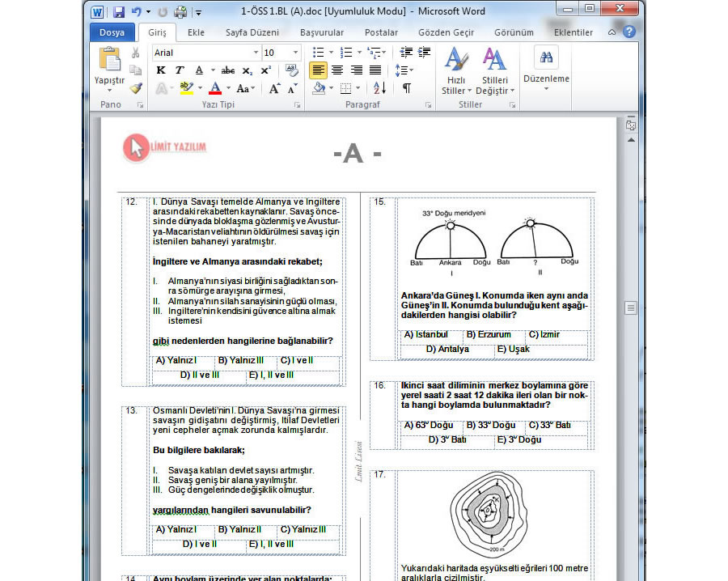Expand the Hızlı Stiller gallery
This screenshot has width=728, height=581.
456,71
